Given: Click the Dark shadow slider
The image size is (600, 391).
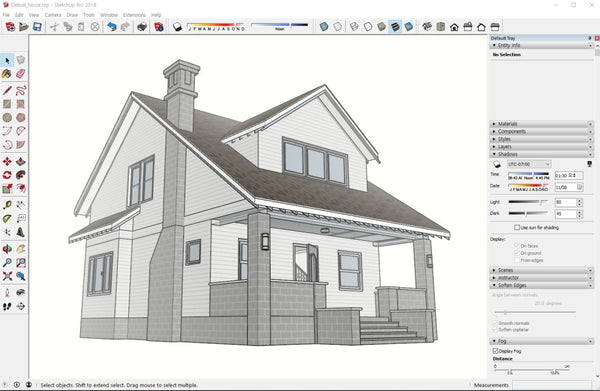Looking at the screenshot, I should pyautogui.click(x=528, y=213).
